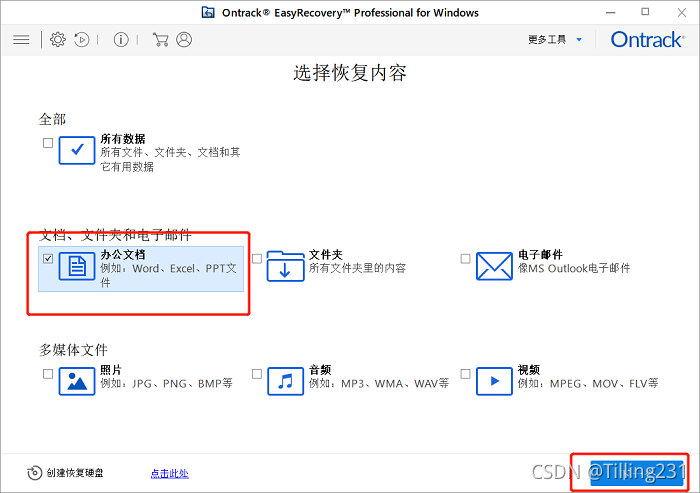Enable the 音频 checkbox

[x=257, y=374]
